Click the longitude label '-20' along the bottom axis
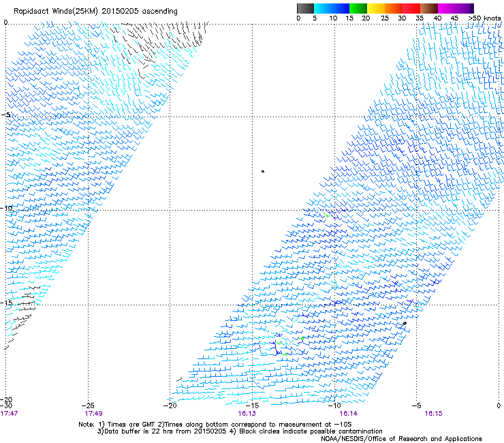Image resolution: width=504 pixels, height=443 pixels. 170,406
